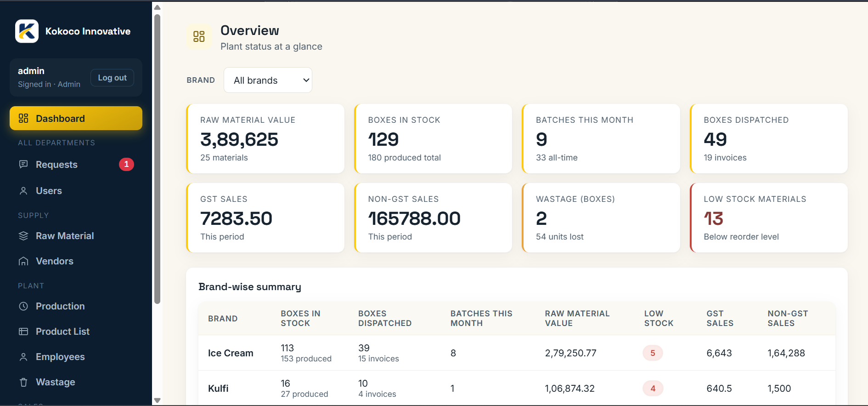Open the Boxes Dispatched card
This screenshot has height=406, width=868.
769,139
